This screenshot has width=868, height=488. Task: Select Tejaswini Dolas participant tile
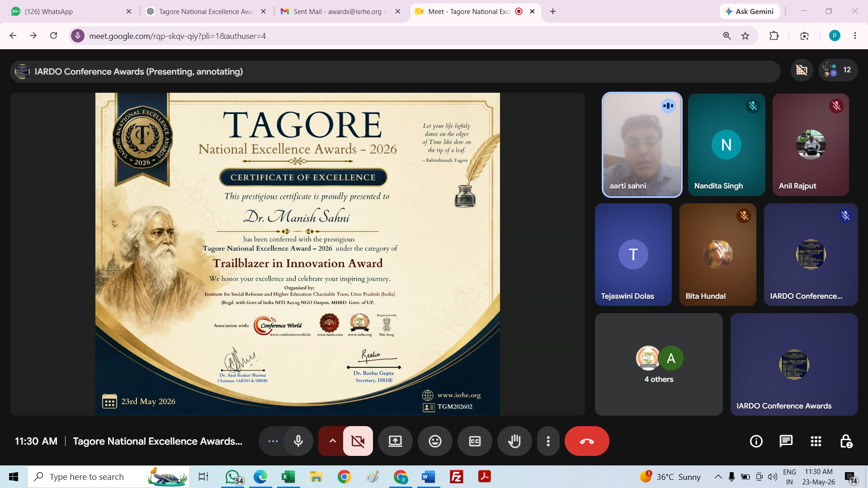click(x=633, y=254)
